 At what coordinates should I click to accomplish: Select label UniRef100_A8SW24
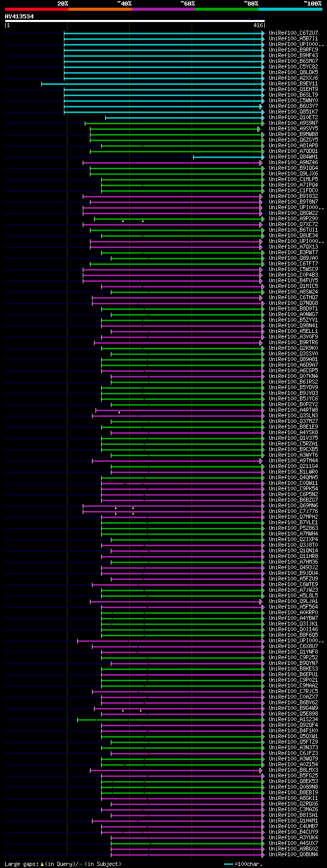tap(293, 292)
